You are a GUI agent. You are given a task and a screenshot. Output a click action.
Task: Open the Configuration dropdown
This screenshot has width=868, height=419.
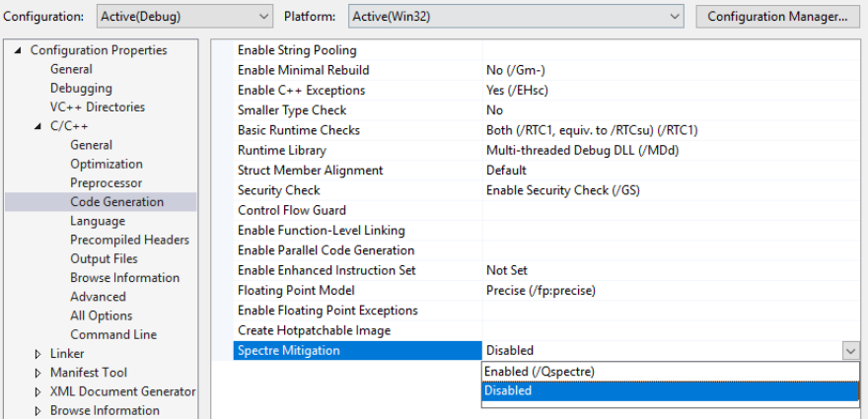coord(185,17)
